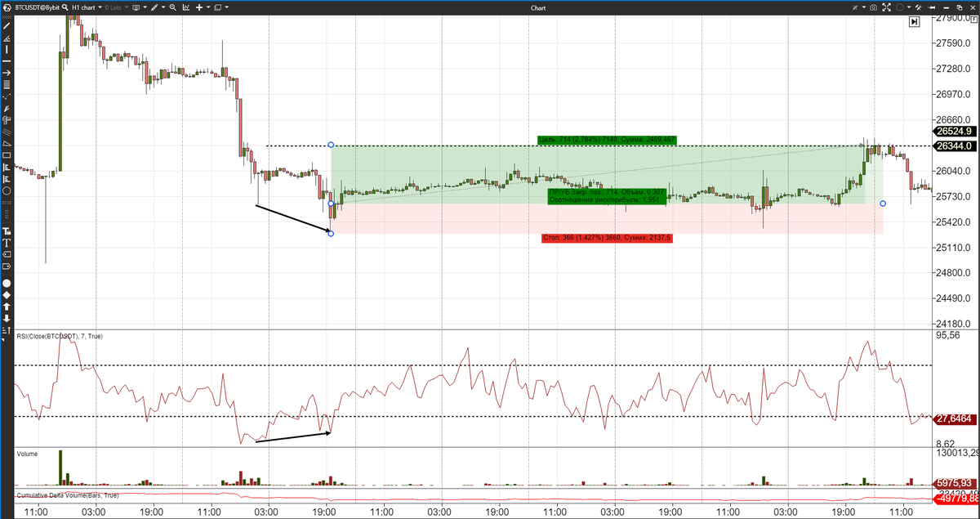Screen dimensions: 980x519
Task: Expand the arrow beside the link icon
Action: click(x=864, y=7)
